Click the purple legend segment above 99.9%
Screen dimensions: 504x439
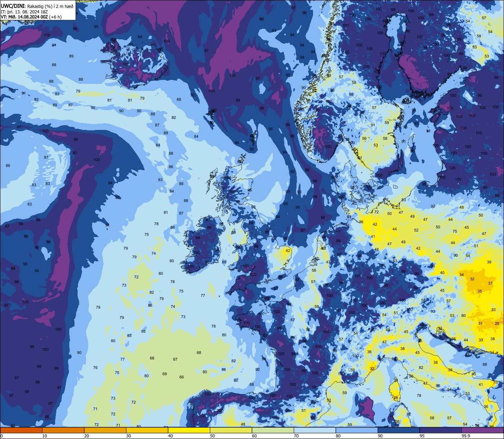pyautogui.click(x=482, y=430)
